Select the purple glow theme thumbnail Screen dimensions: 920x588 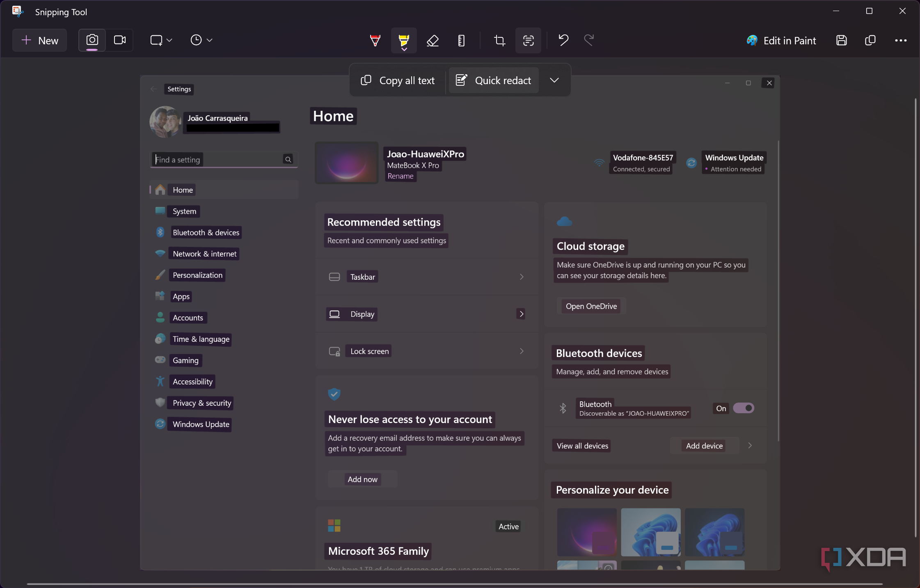(x=587, y=532)
